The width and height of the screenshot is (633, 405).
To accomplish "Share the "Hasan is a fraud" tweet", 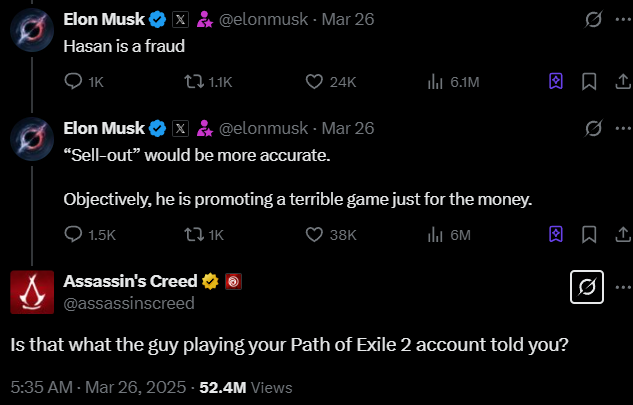I will tap(621, 82).
